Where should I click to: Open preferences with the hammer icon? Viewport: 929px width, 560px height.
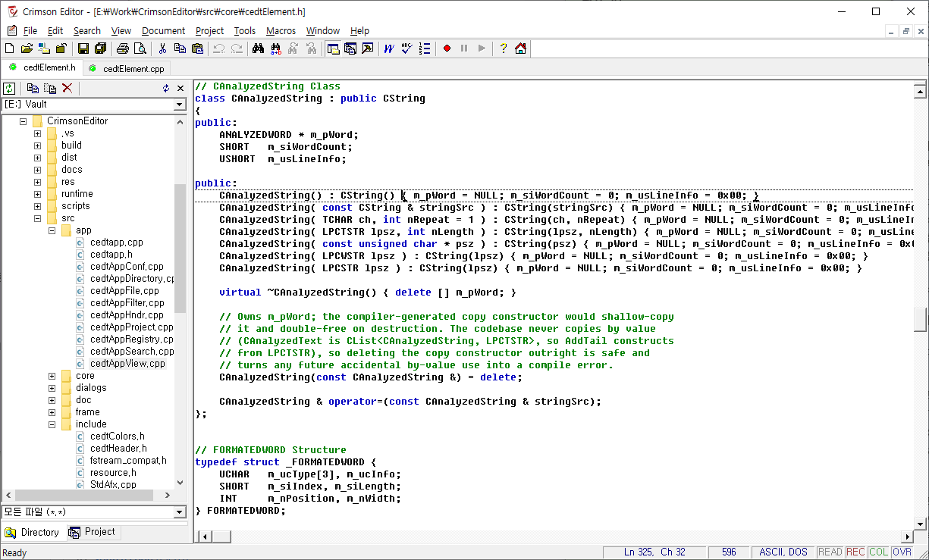pos(368,48)
